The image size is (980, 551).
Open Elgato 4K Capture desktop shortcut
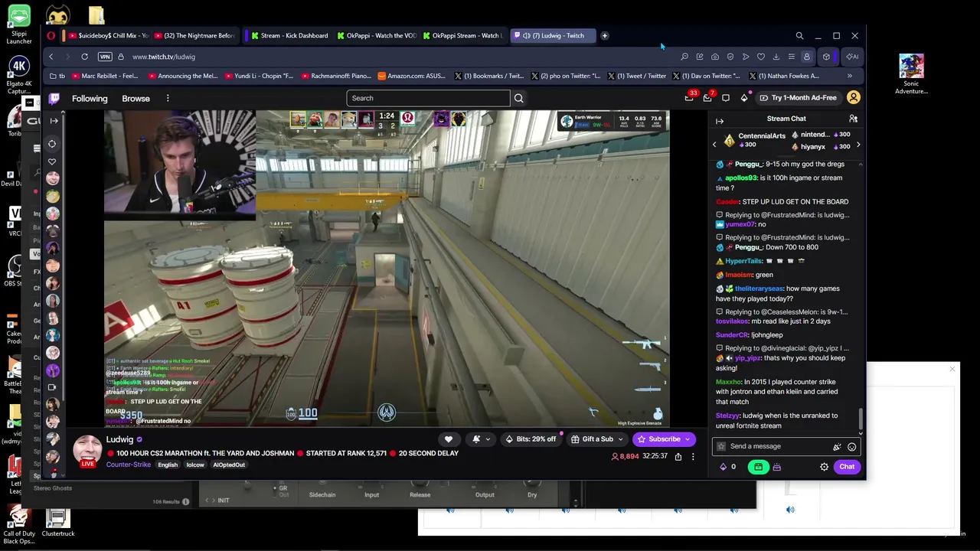pyautogui.click(x=19, y=73)
